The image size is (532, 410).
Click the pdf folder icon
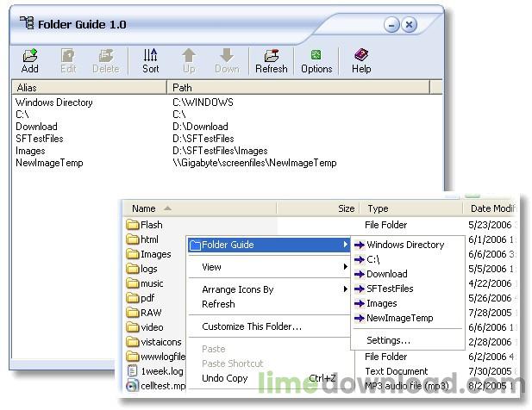pos(133,298)
